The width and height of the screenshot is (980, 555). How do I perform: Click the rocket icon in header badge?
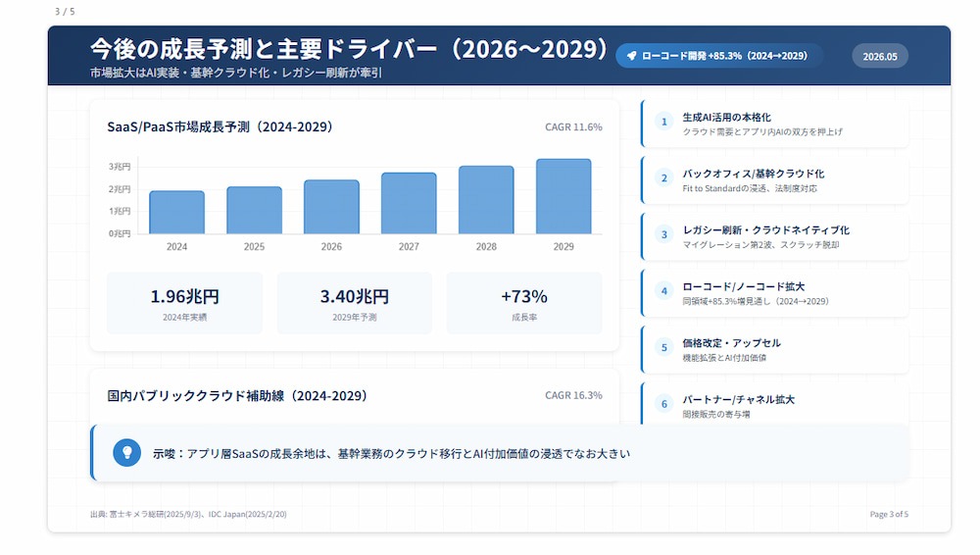pos(632,56)
